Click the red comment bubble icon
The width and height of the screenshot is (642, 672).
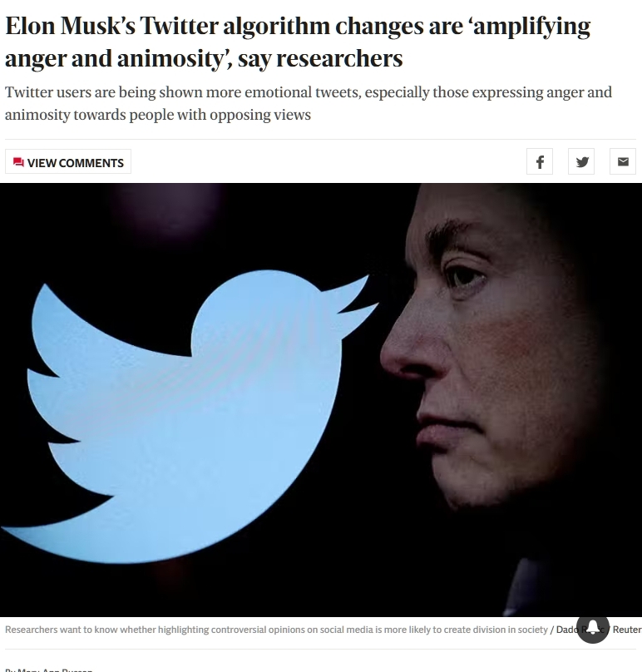18,162
